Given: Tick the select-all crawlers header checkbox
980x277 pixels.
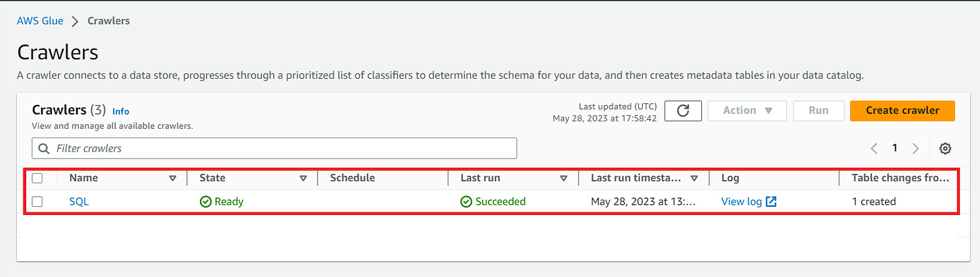Looking at the screenshot, I should tap(38, 178).
